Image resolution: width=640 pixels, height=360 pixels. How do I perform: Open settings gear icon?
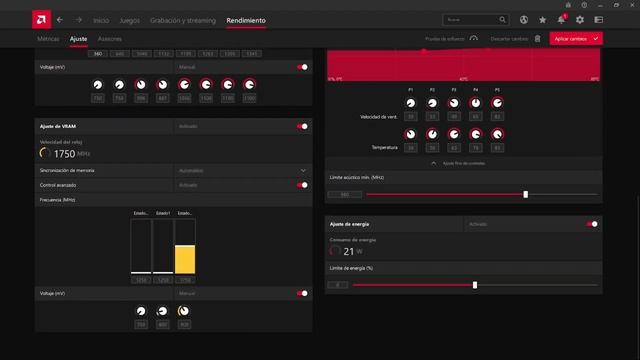pyautogui.click(x=580, y=20)
